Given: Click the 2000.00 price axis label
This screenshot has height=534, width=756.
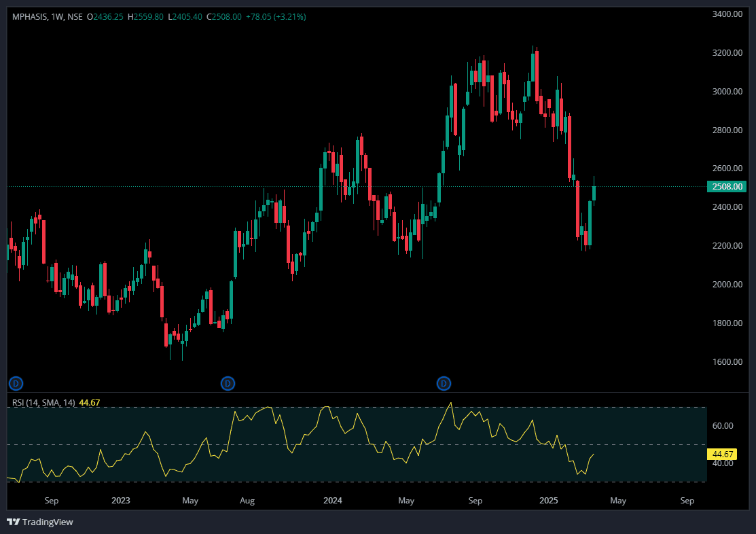Looking at the screenshot, I should coord(727,284).
